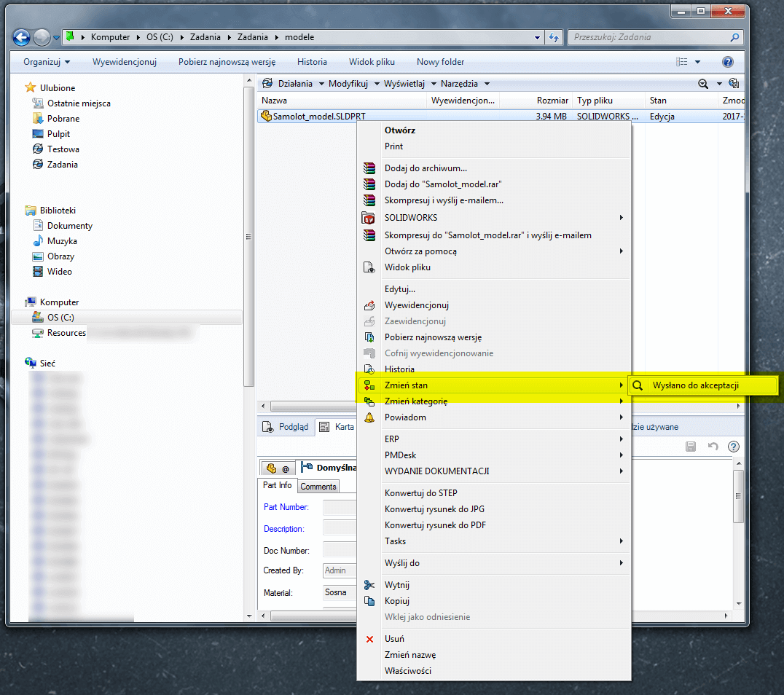The width and height of the screenshot is (784, 695).
Task: Select Pulpit in the favorites list
Action: [x=58, y=134]
